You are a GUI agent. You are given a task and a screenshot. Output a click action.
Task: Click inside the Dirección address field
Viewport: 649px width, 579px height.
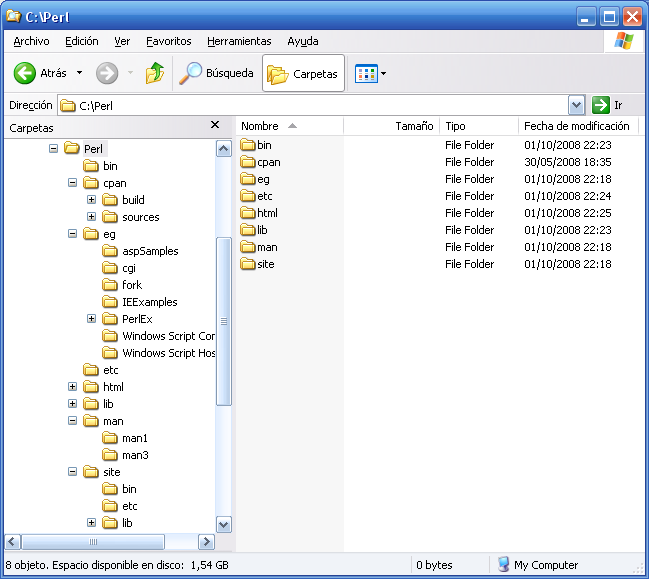point(319,106)
